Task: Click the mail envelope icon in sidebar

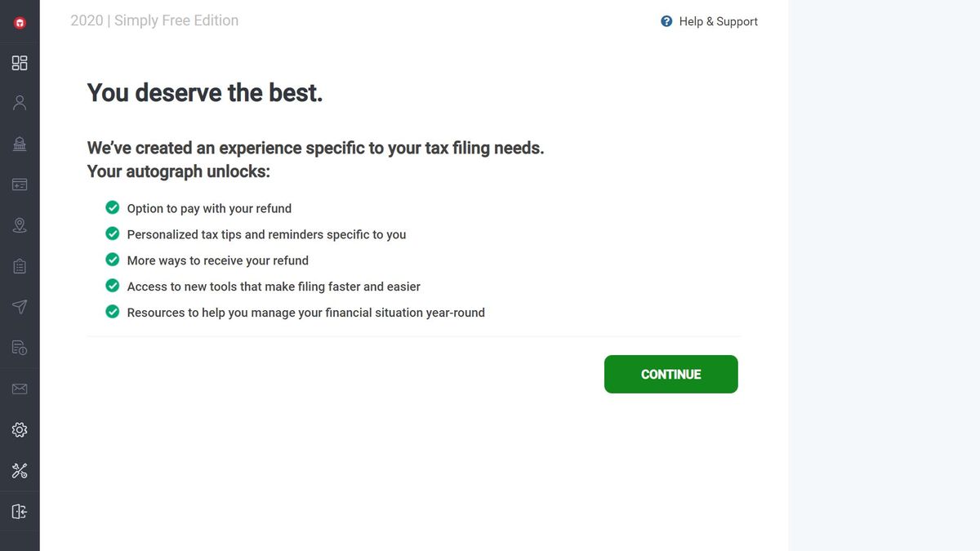Action: 19,388
